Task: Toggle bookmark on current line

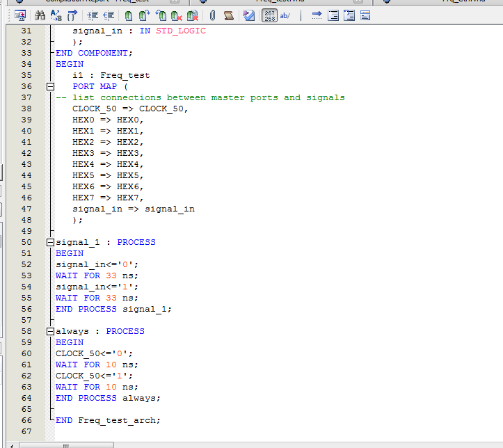Action: [129, 15]
